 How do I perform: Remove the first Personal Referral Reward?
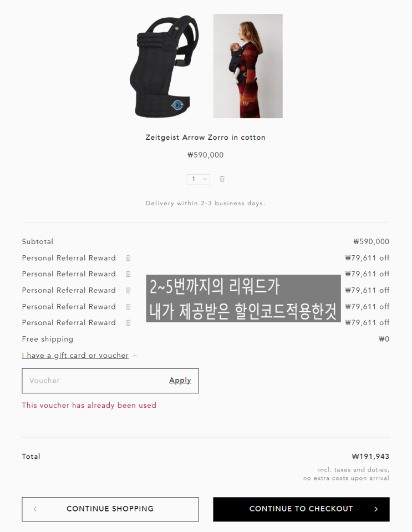(x=128, y=258)
